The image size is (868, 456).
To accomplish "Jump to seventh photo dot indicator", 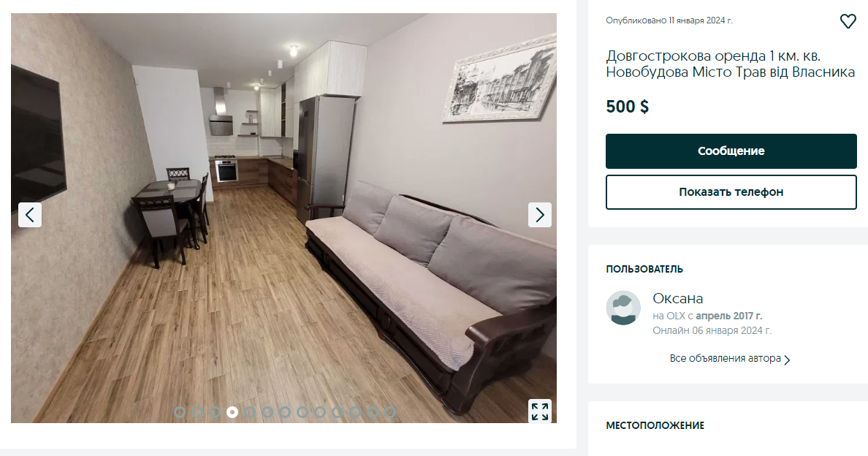I will [x=284, y=412].
